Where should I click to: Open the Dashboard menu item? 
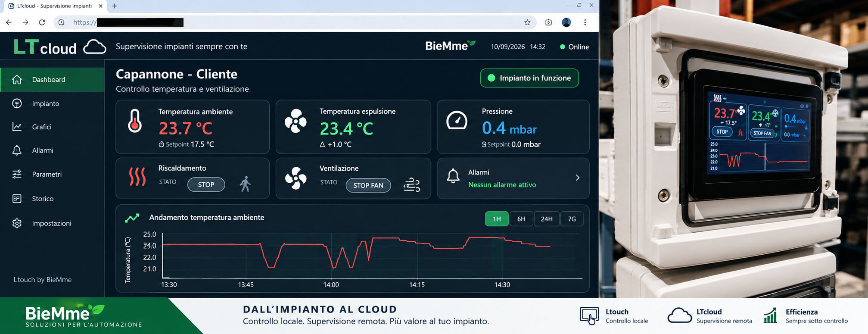[52, 80]
